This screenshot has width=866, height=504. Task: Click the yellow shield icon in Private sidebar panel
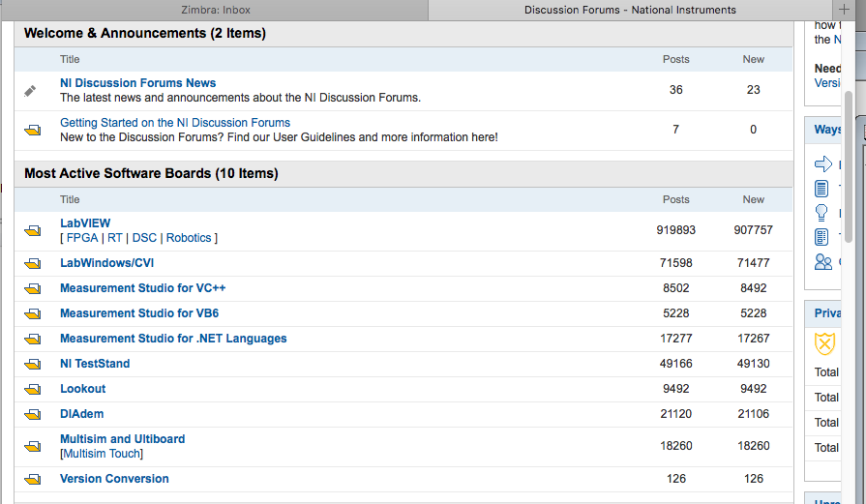(824, 344)
